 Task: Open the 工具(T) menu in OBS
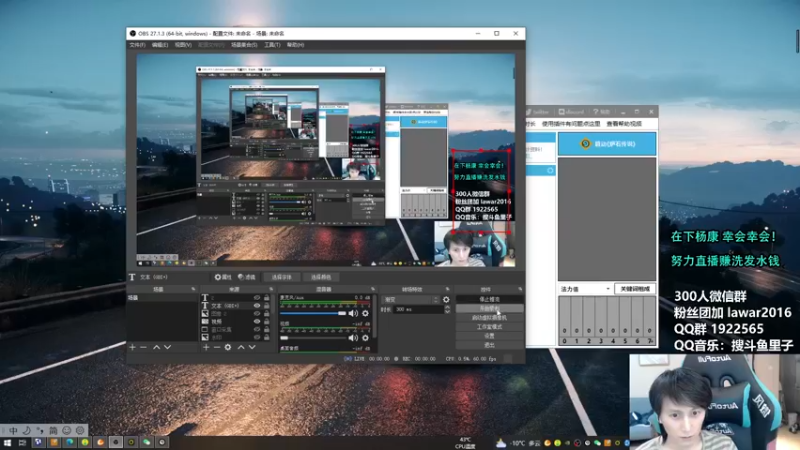(272, 45)
